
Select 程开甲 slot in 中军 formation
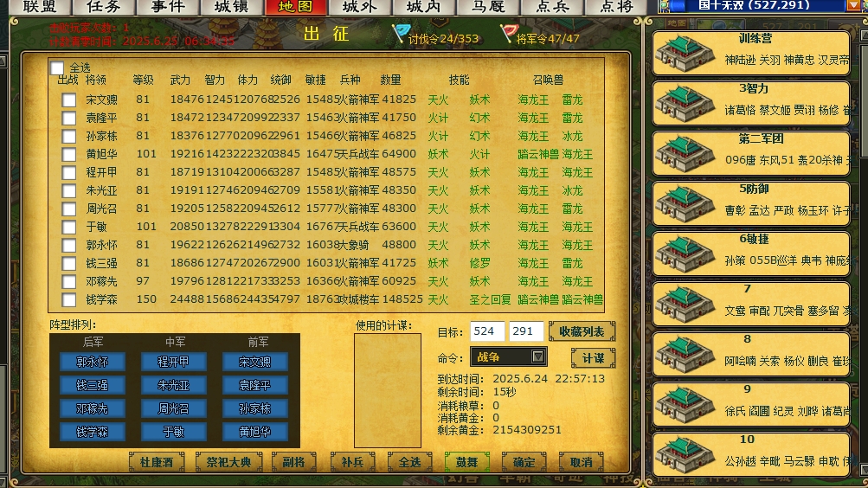(x=174, y=362)
